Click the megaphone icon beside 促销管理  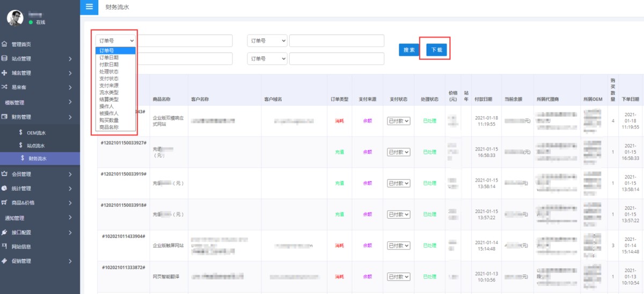click(5, 261)
